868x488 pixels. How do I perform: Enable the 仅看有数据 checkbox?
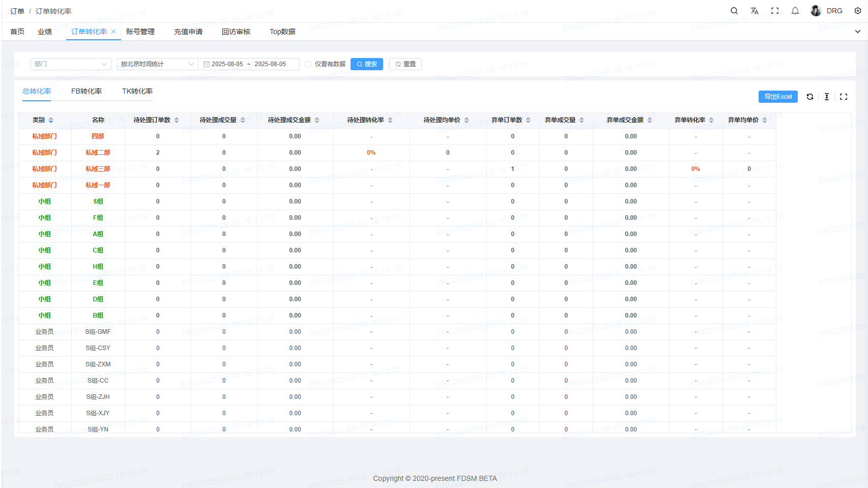(308, 64)
